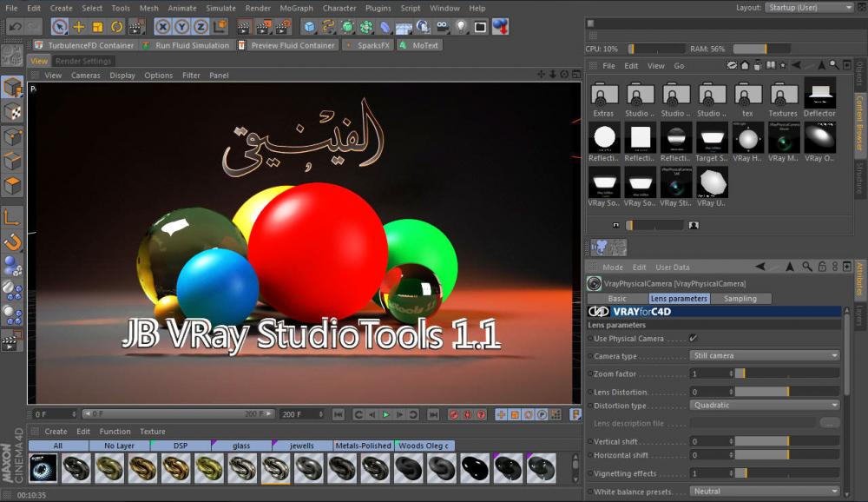The height and width of the screenshot is (502, 868).
Task: Open viewport Cameras menu
Action: (x=86, y=76)
